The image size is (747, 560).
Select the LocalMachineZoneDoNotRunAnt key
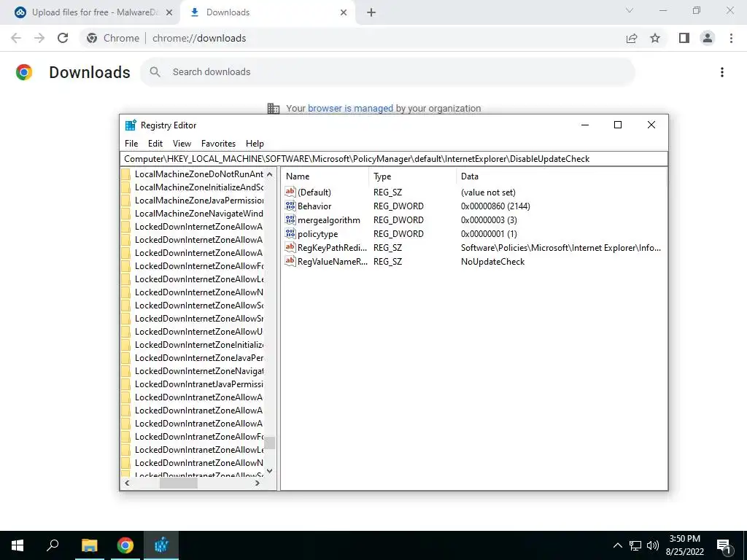tap(198, 174)
